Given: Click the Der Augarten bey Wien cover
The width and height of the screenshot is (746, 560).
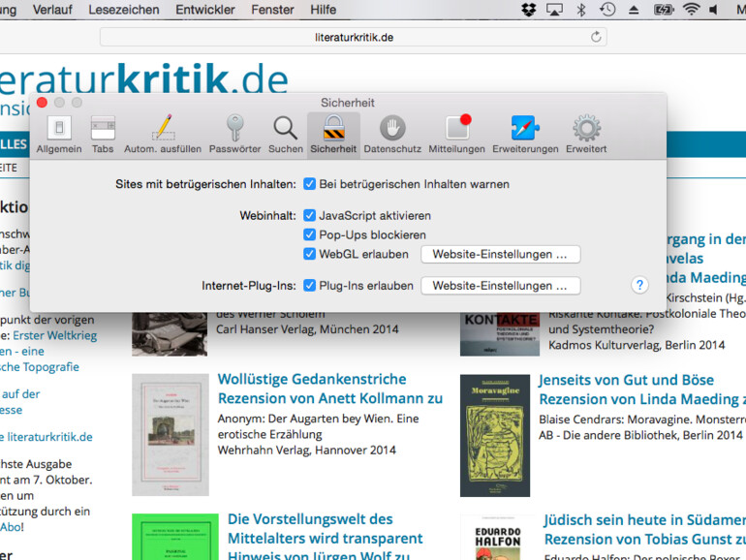Looking at the screenshot, I should (x=171, y=435).
